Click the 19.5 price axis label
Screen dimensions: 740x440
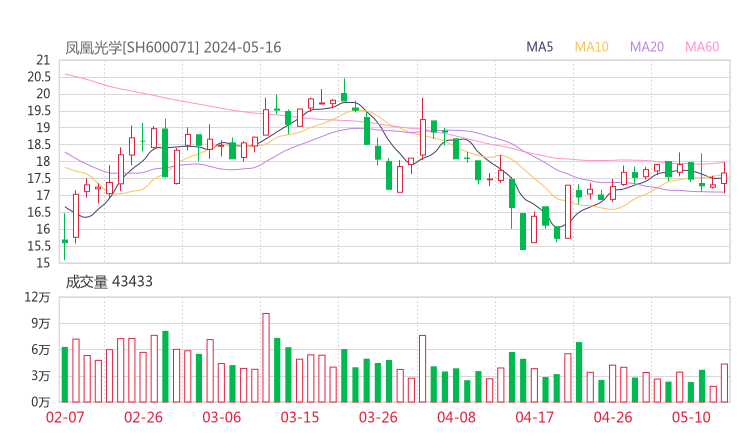[x=39, y=111]
